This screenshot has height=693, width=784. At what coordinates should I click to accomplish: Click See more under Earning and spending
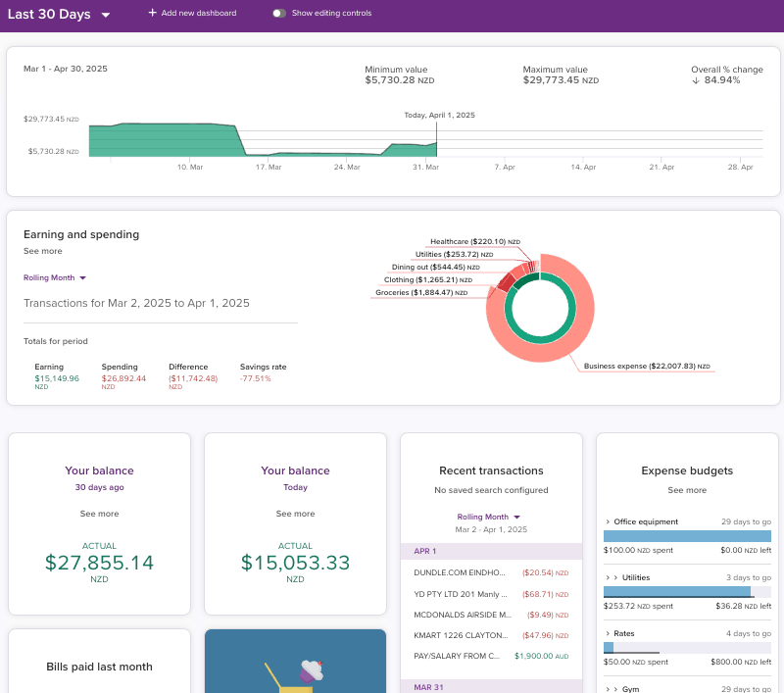pyautogui.click(x=43, y=251)
